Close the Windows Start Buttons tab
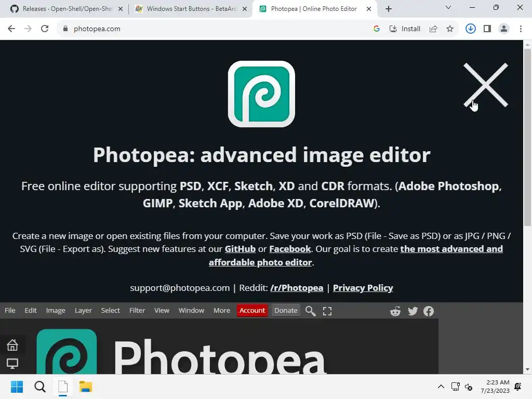Viewport: 532px width, 399px height. (245, 9)
